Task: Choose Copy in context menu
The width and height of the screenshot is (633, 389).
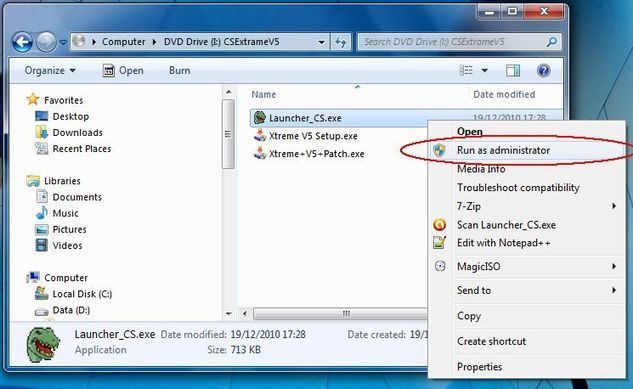Action: (x=527, y=316)
